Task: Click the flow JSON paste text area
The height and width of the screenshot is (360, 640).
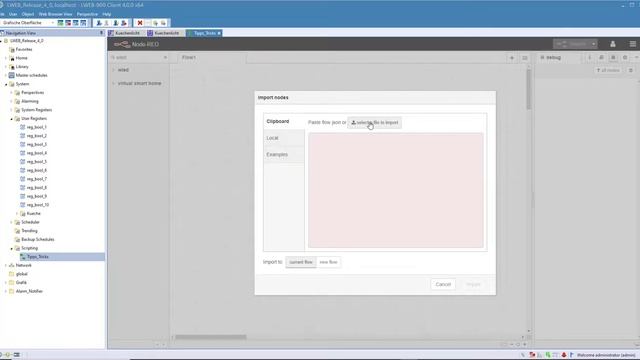Action: 396,190
